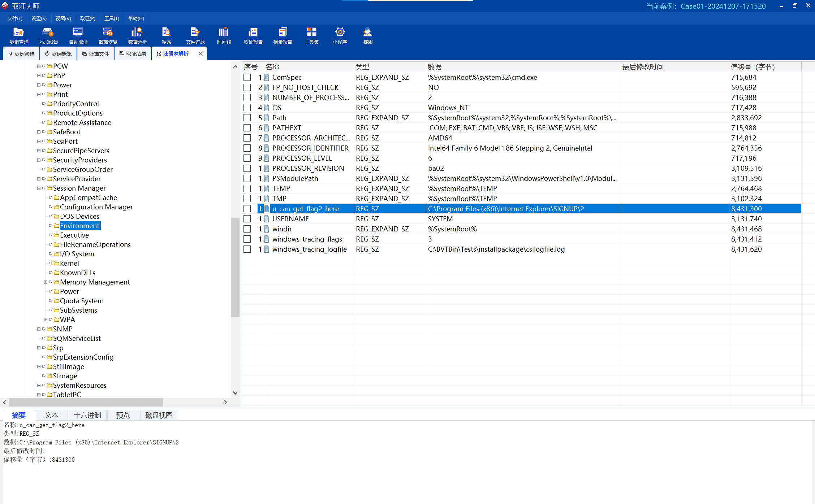Select the Executive tree folder
This screenshot has height=504, width=815.
74,235
